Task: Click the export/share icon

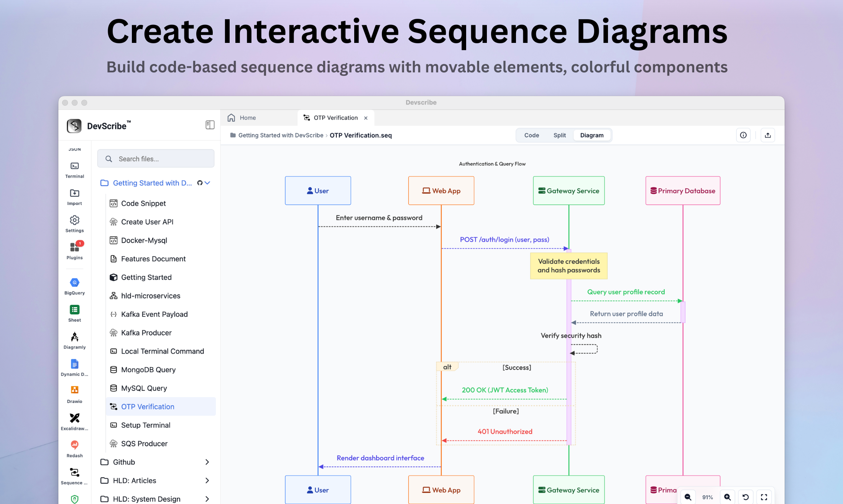Action: point(767,135)
